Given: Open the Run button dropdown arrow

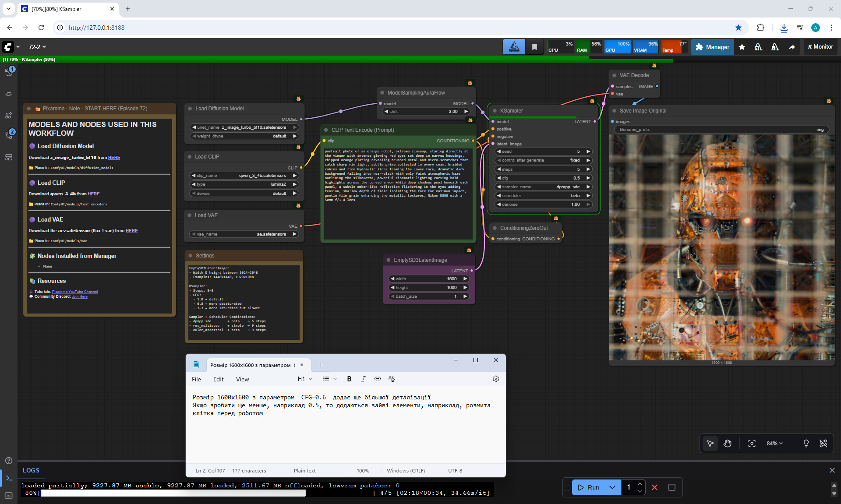Looking at the screenshot, I should coord(612,487).
